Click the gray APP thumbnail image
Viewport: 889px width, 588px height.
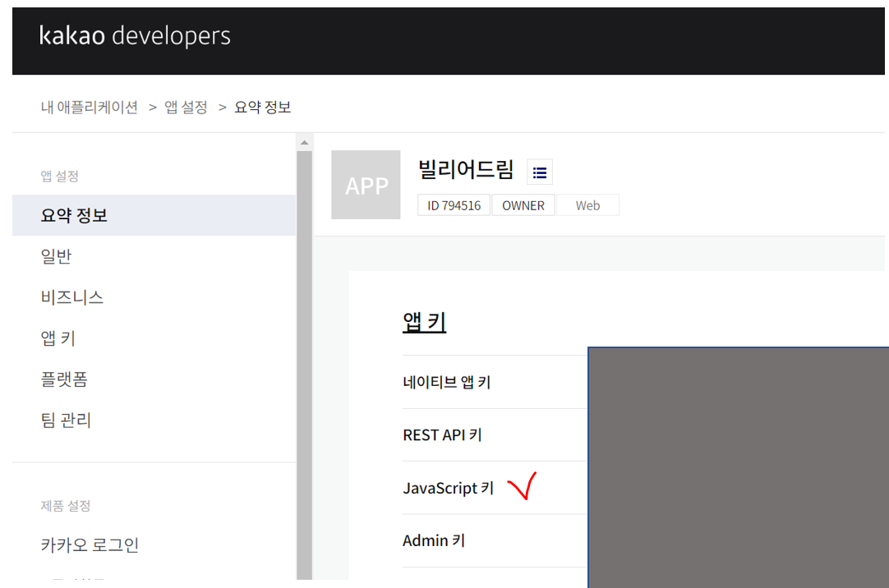pyautogui.click(x=366, y=185)
